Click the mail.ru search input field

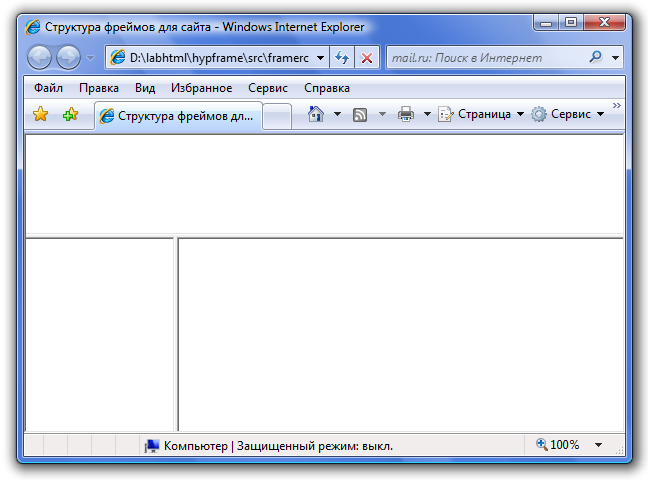coord(486,57)
